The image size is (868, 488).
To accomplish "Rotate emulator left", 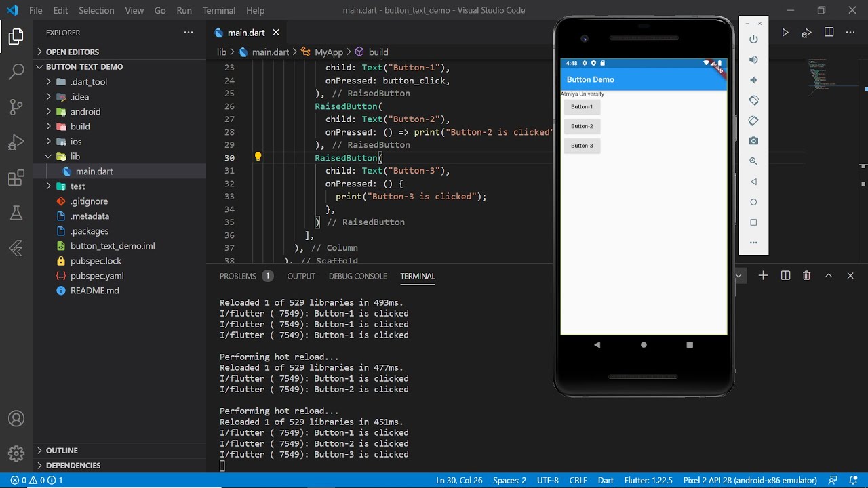I will click(753, 100).
